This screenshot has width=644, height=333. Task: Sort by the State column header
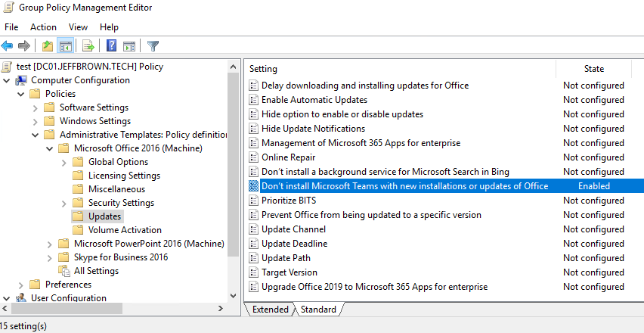[x=594, y=69]
